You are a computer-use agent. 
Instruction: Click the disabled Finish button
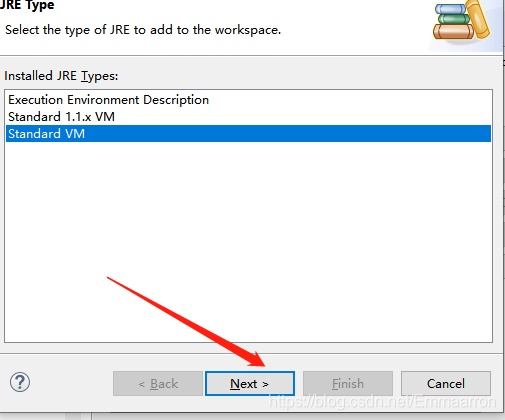[348, 383]
